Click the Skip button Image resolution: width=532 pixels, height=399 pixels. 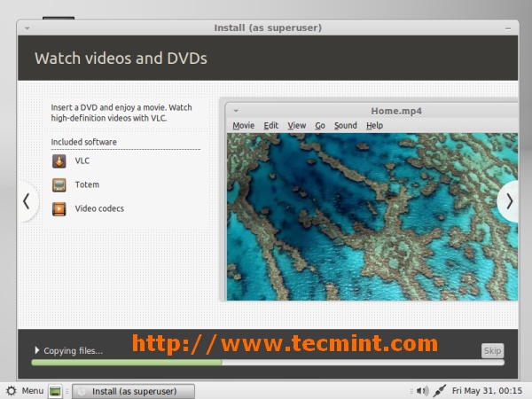pos(492,350)
